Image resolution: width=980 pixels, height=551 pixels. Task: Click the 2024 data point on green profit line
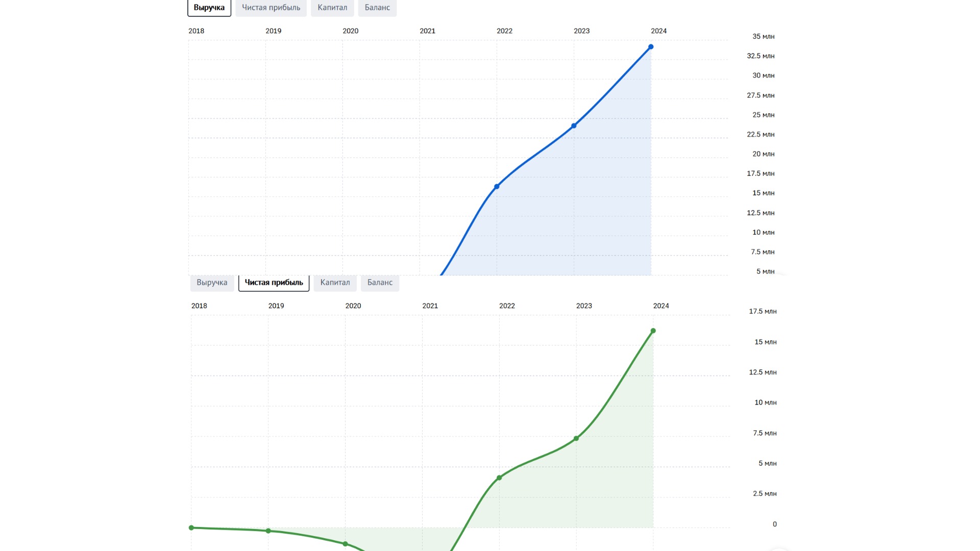click(x=653, y=331)
